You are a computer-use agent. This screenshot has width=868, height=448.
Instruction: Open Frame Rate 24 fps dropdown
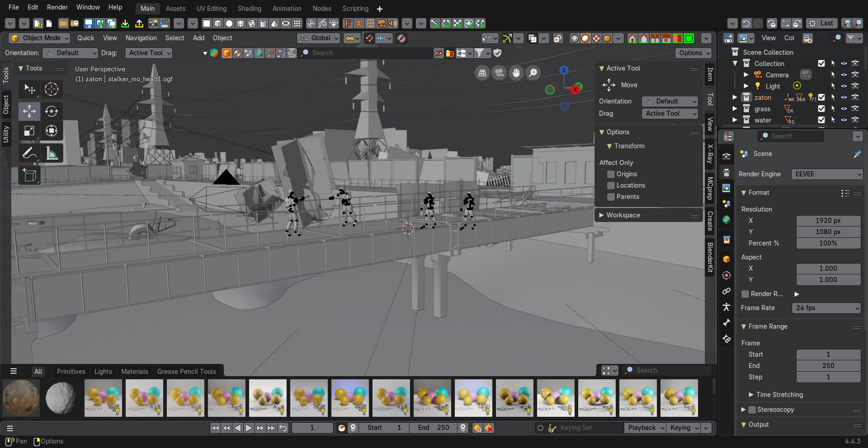[x=827, y=308]
